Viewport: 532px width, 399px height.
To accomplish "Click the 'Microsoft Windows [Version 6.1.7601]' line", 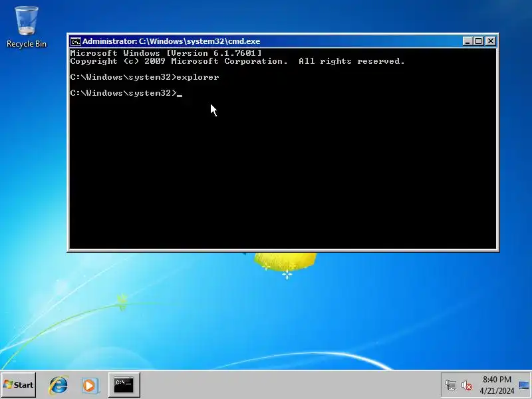I will point(166,53).
